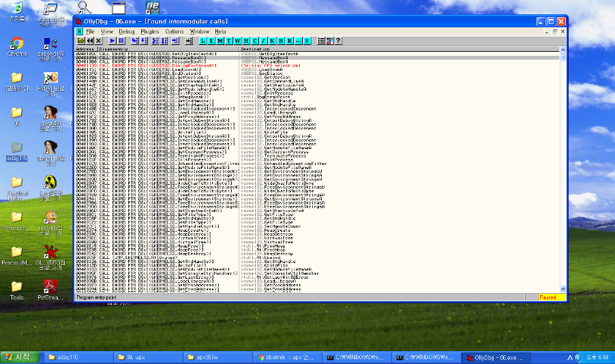Viewport: 615px width, 364px height.
Task: Select the PdfStream desktop shortcut
Action: tap(50, 290)
